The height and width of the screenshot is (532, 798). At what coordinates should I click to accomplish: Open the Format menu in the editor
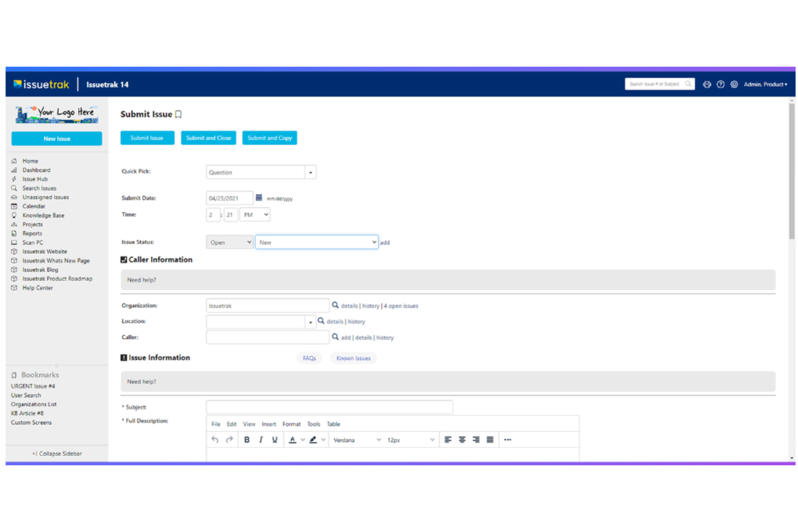click(291, 424)
